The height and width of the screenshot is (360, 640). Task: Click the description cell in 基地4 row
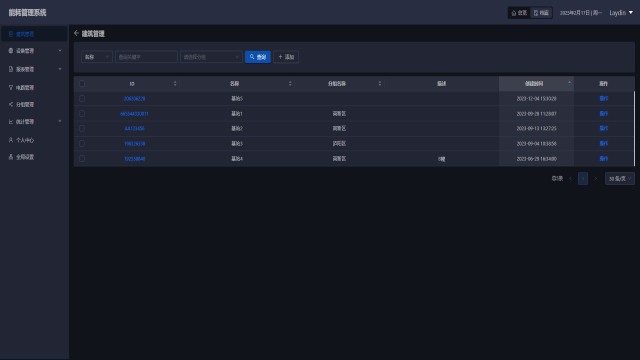click(441, 158)
